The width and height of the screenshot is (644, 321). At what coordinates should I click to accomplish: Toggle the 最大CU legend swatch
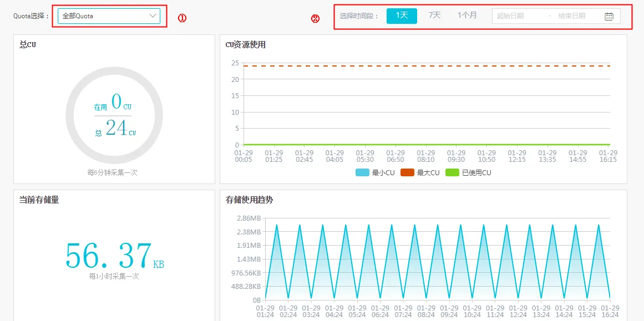[x=407, y=173]
